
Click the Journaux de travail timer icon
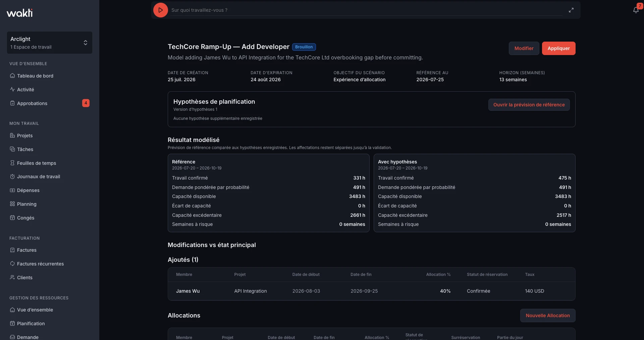[x=12, y=177]
